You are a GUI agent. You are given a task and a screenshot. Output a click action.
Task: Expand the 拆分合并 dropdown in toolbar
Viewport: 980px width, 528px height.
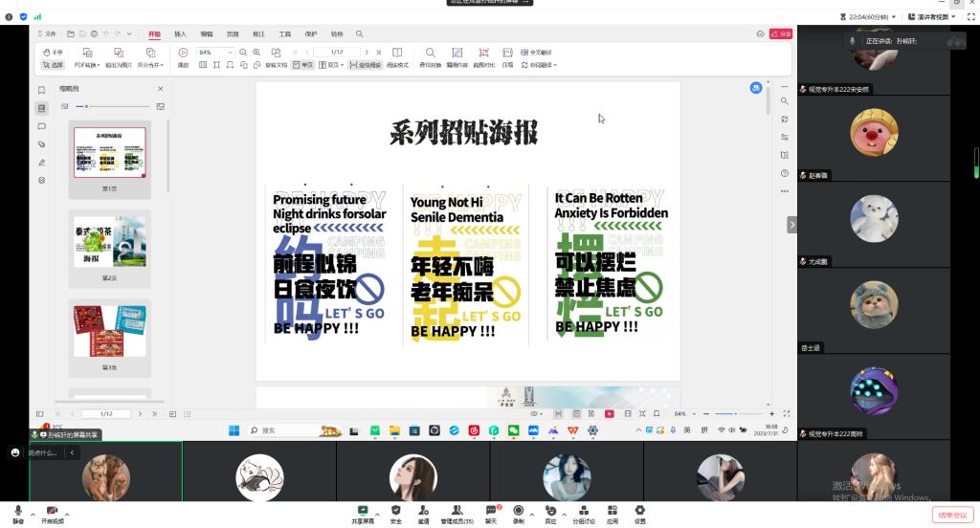pos(150,65)
